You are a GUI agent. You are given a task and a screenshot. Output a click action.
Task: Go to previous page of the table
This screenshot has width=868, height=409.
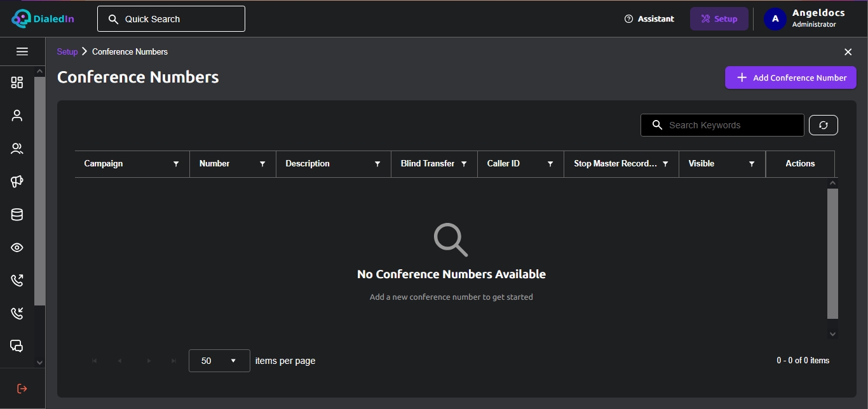[x=119, y=361]
